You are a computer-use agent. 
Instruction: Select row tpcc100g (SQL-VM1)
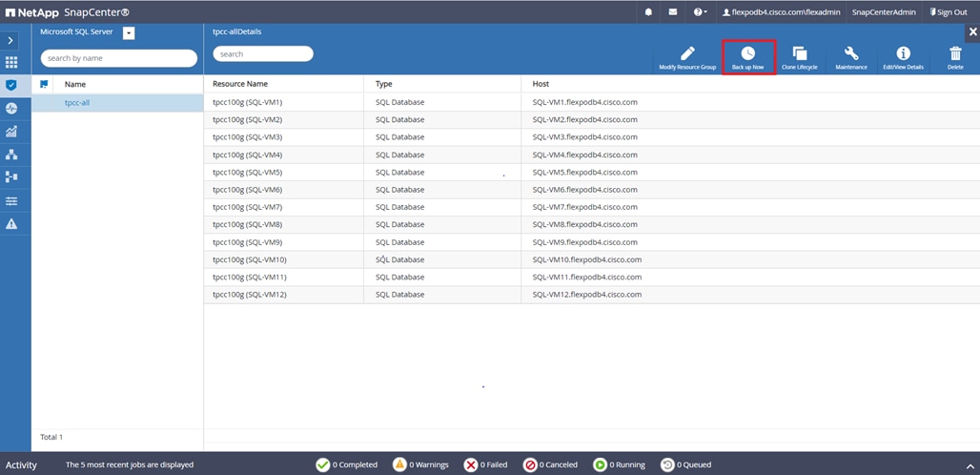591,102
